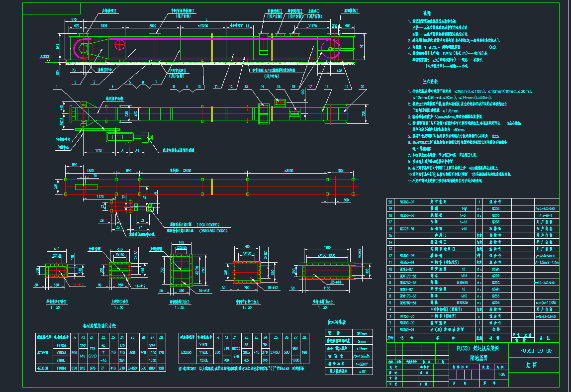Click the >1175 dimension text
The image size is (571, 392).
tap(312, 26)
